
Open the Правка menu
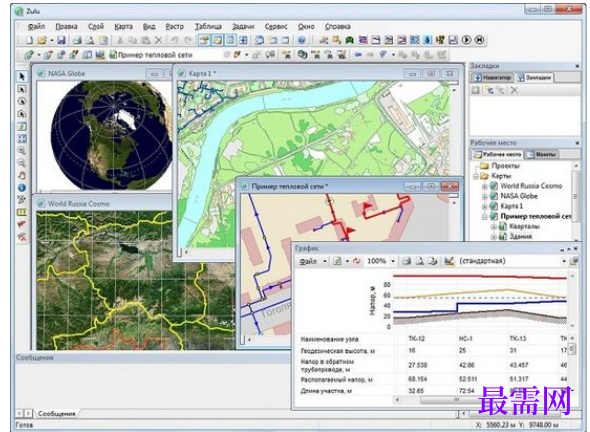66,26
